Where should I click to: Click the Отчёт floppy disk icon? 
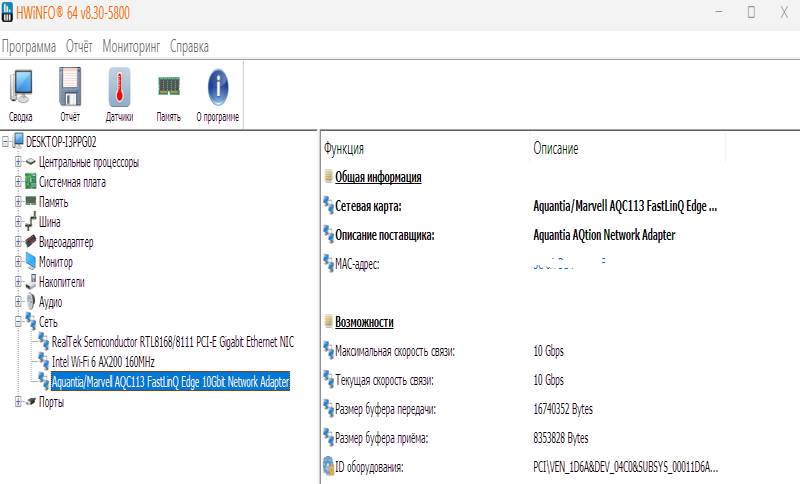[x=70, y=94]
